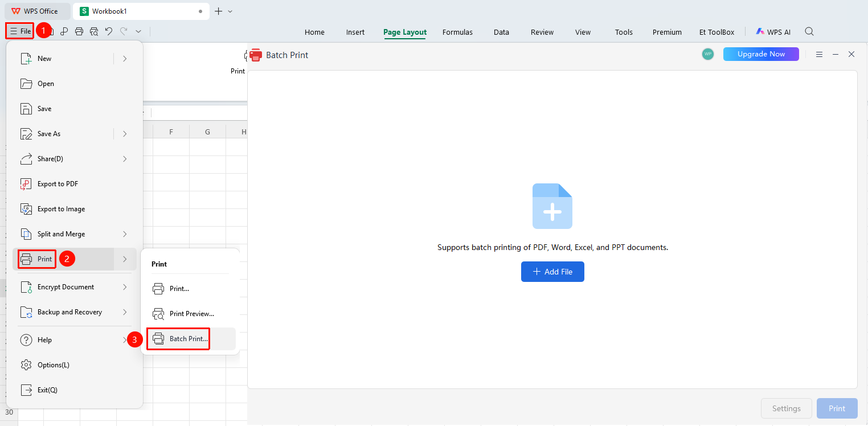Image resolution: width=868 pixels, height=426 pixels.
Task: Select Batch Print... in the submenu
Action: pos(191,339)
